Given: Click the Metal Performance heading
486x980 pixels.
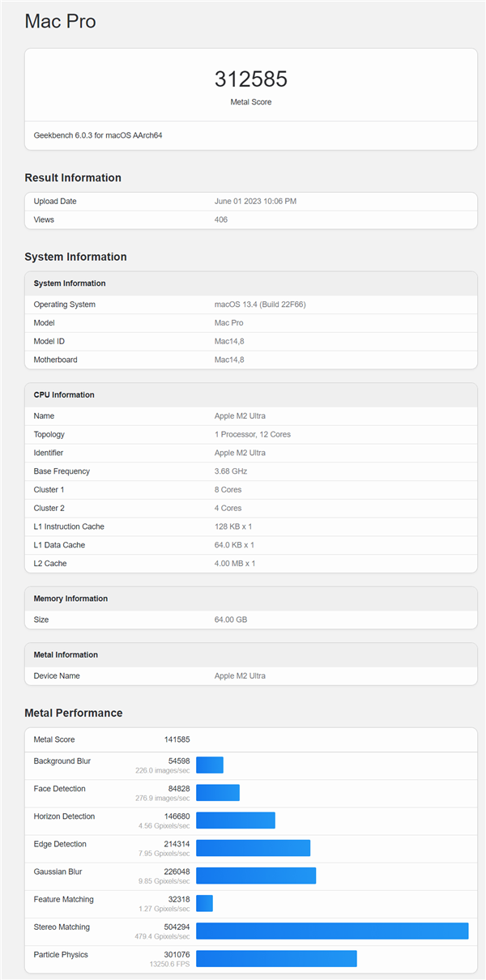Looking at the screenshot, I should [x=74, y=714].
